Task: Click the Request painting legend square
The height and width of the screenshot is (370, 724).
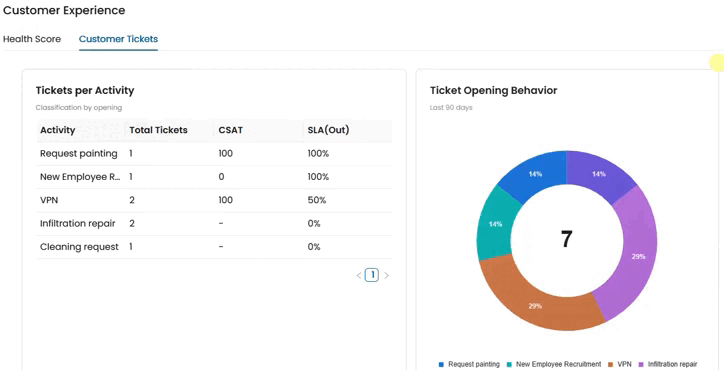Action: point(441,364)
